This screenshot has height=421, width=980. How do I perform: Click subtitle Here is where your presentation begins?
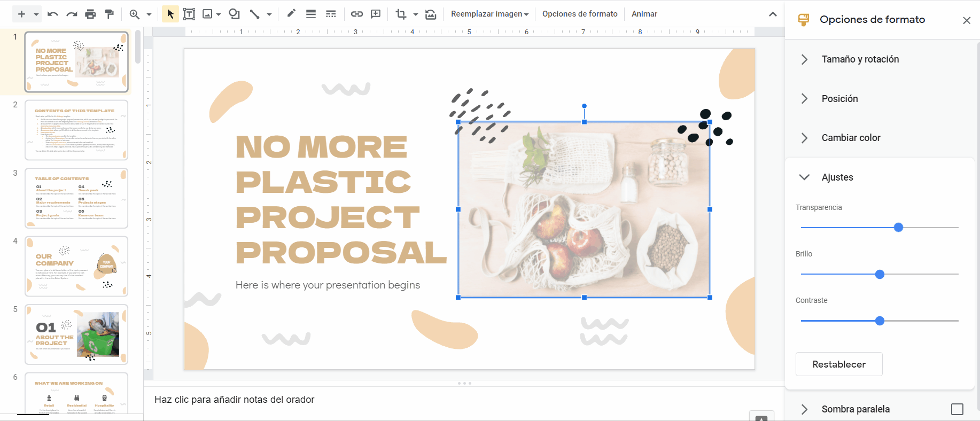tap(328, 285)
